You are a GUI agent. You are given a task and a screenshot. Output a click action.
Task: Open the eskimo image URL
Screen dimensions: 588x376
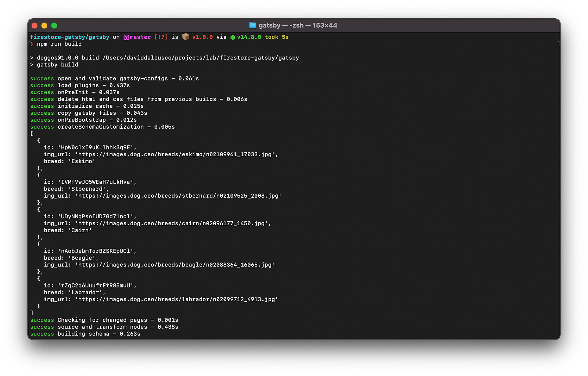coord(175,154)
